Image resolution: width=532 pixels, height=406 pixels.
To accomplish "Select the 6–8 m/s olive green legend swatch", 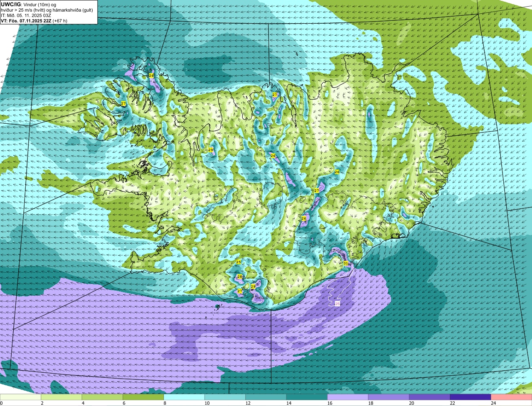I will pos(143,397).
